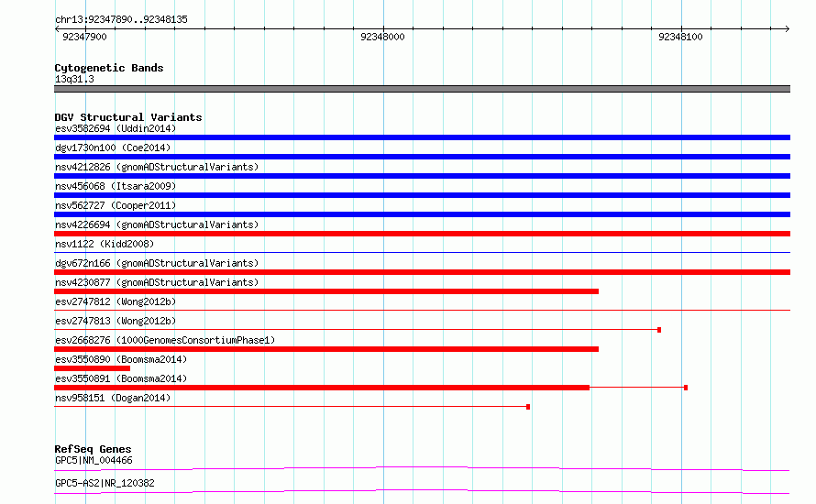Click the nsv1122 (Kidd2008) label

coord(105,244)
